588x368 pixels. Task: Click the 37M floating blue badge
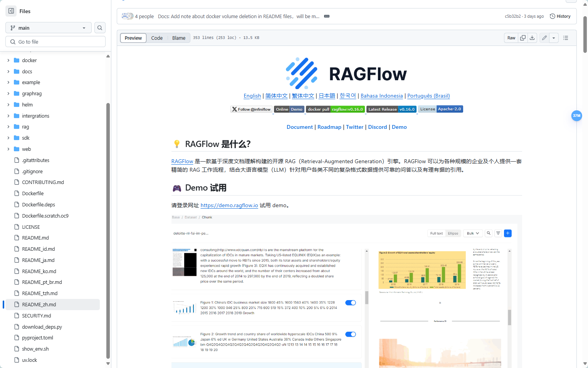[x=576, y=115]
